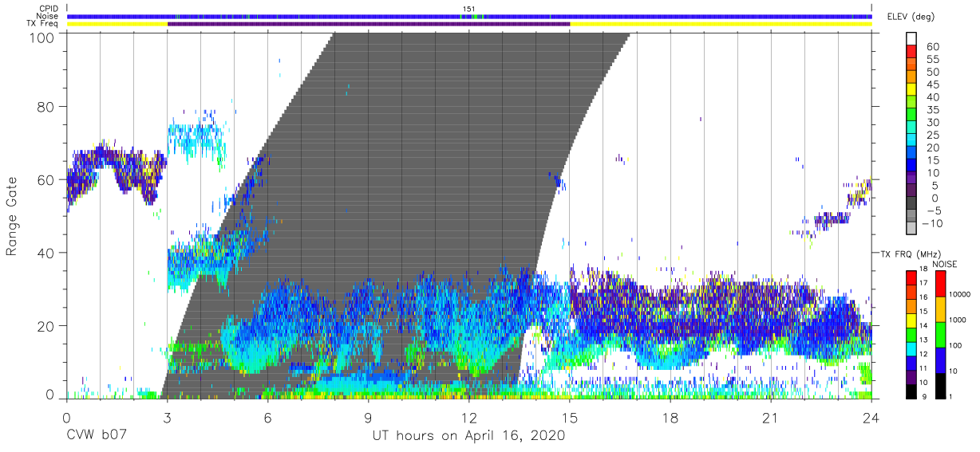Click the 3 tick label on UT hours axis

[167, 418]
